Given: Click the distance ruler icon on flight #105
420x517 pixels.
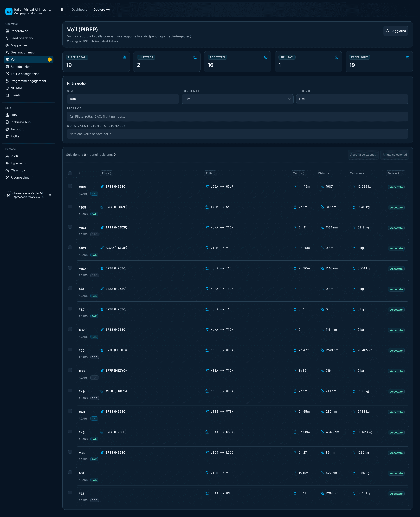Looking at the screenshot, I should click(322, 207).
